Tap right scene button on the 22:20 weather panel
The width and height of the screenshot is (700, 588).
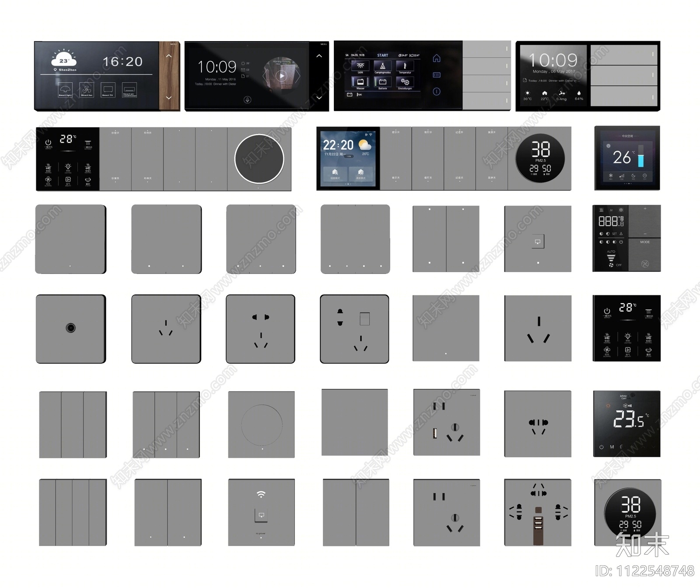click(361, 173)
